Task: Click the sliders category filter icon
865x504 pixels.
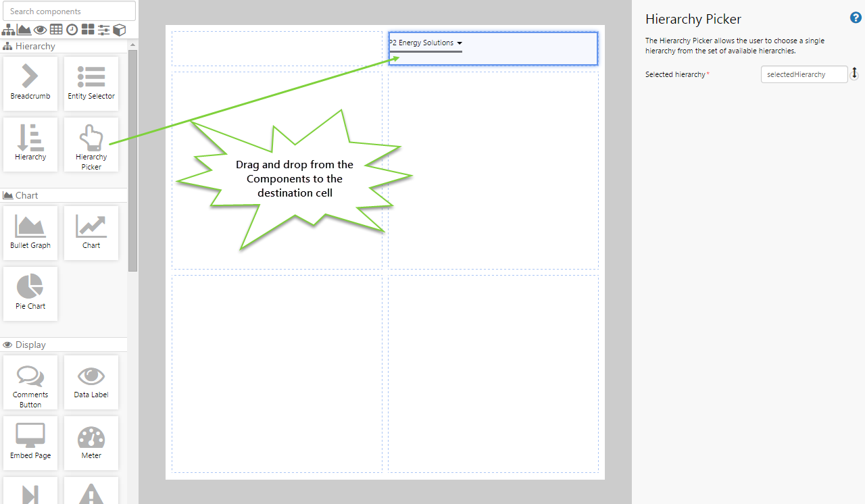Action: point(103,30)
